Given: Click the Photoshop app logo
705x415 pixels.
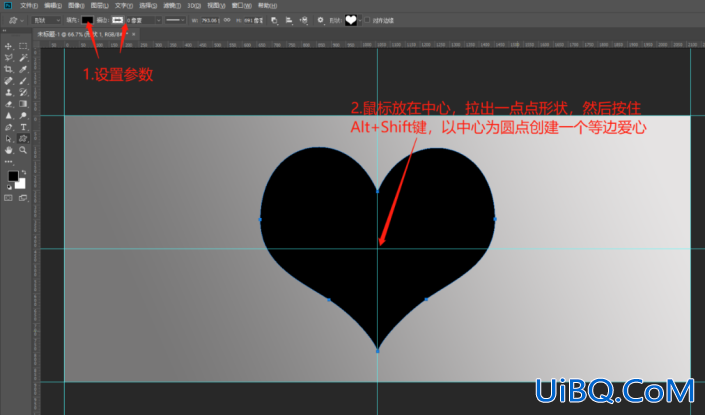Looking at the screenshot, I should (x=8, y=5).
